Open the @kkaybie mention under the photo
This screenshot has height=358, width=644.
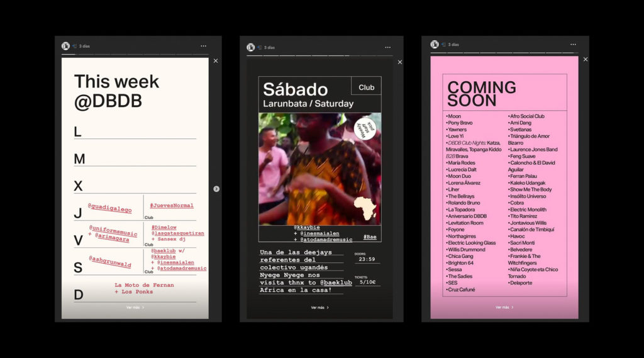click(x=307, y=227)
